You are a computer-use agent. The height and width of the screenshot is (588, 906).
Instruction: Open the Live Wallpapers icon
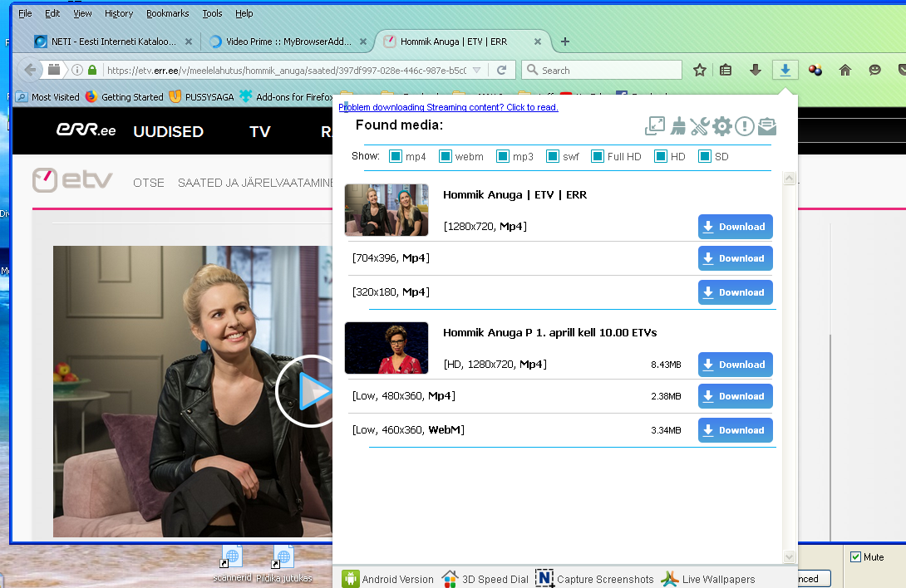(x=670, y=579)
